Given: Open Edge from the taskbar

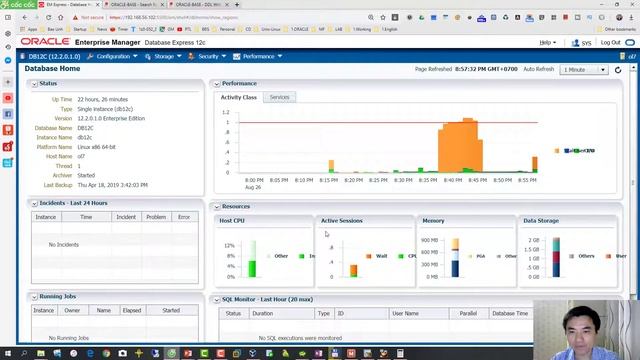Looking at the screenshot, I should pyautogui.click(x=90, y=353).
